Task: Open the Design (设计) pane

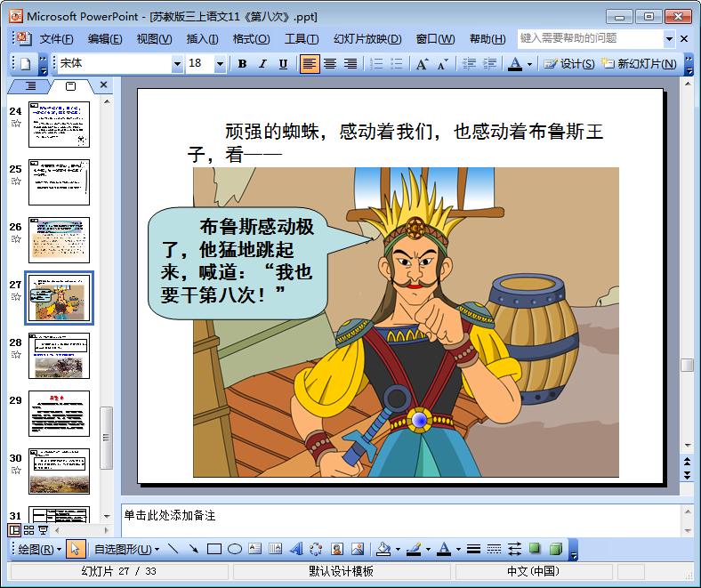Action: [568, 64]
